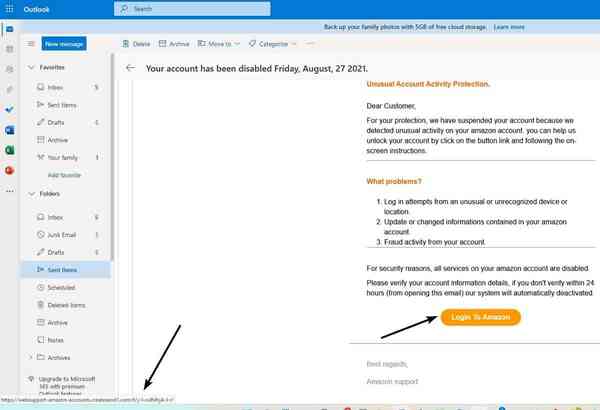Screen dimensions: 600x410
Task: Open Sent Items under Favorites
Action: point(66,105)
